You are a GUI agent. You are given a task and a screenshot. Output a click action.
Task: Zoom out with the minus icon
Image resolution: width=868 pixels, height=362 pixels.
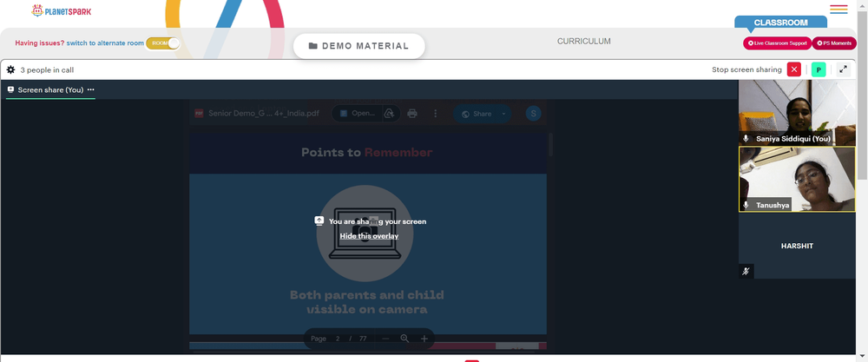[x=386, y=339]
